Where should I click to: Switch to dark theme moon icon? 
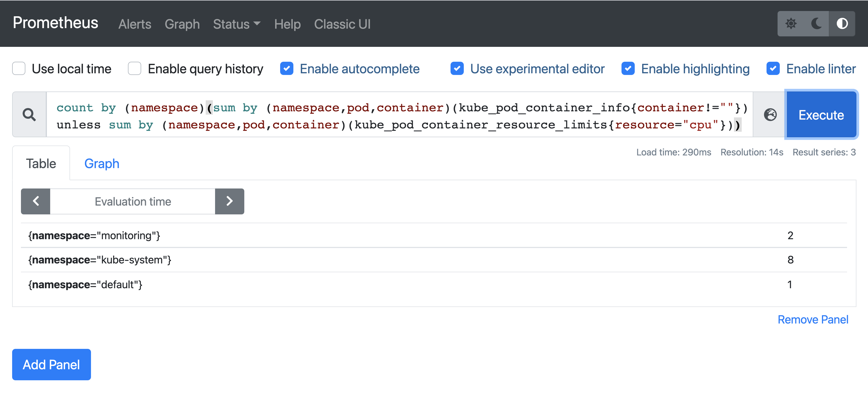pos(816,24)
